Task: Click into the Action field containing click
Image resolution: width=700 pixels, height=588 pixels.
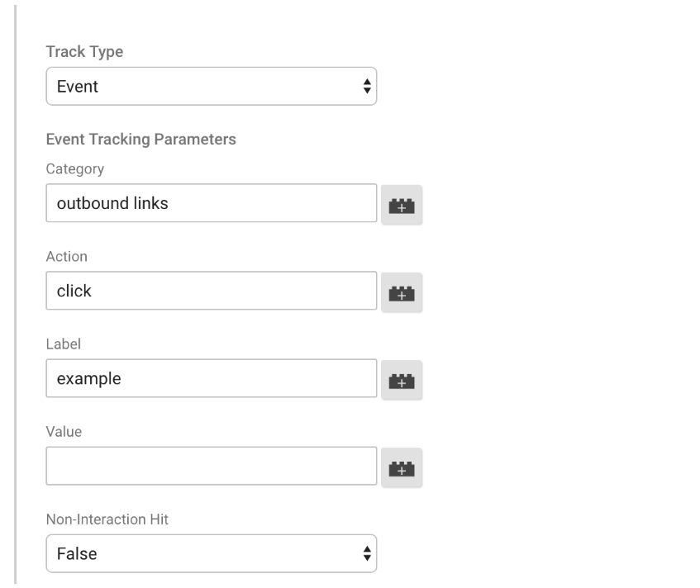Action: coord(212,291)
